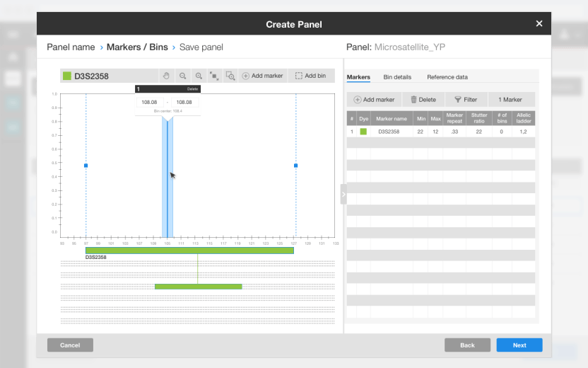
Task: Select the zoom-to-region selection tool
Action: [x=230, y=76]
